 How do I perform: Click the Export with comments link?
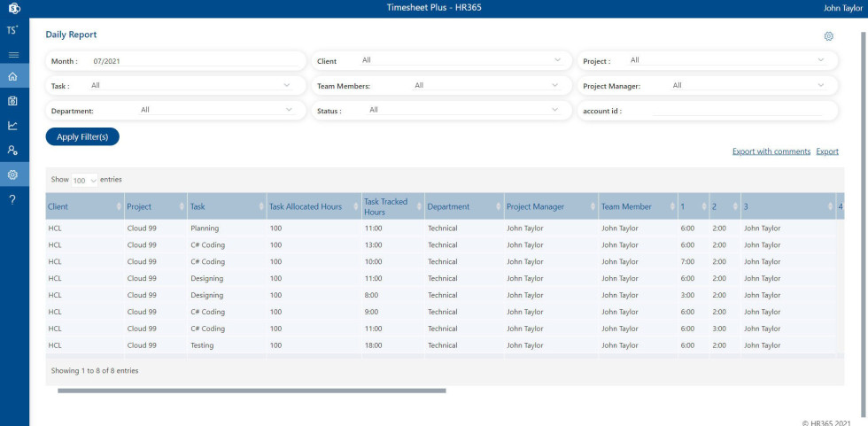pos(771,151)
